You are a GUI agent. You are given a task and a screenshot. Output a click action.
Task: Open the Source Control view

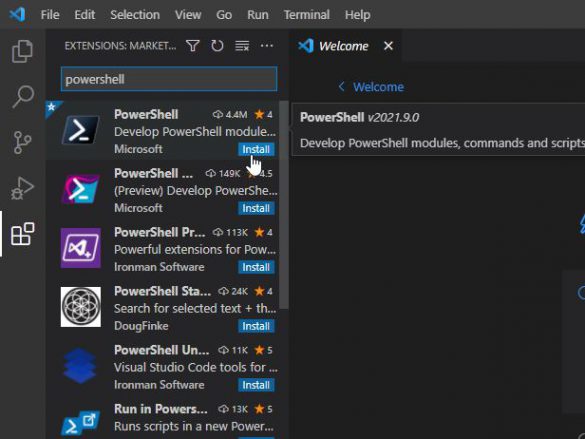point(22,142)
